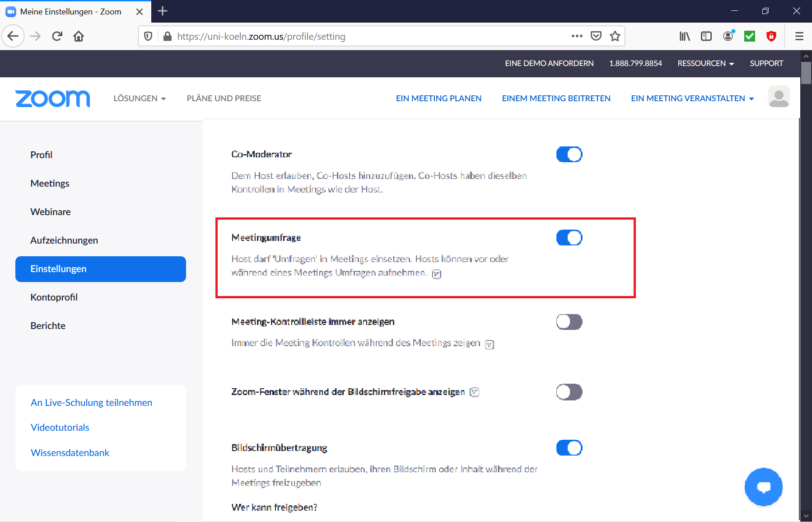Image resolution: width=812 pixels, height=522 pixels.
Task: Click the browser forward arrow
Action: (x=35, y=36)
